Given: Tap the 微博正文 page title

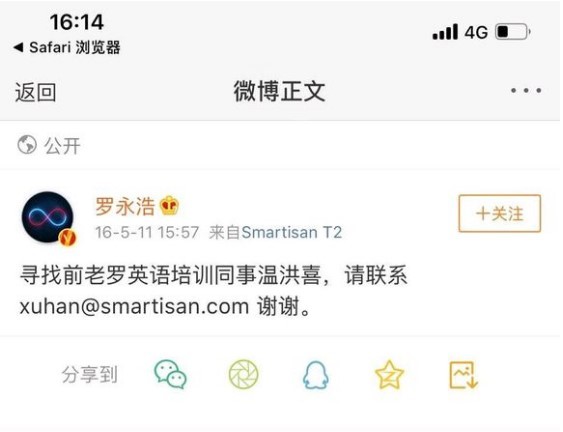Looking at the screenshot, I should [279, 91].
